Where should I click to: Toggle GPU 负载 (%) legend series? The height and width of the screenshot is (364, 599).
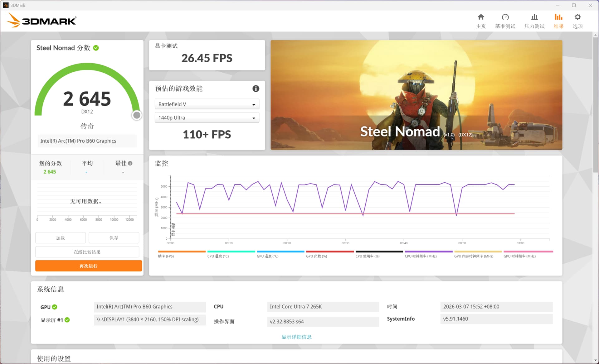pyautogui.click(x=316, y=256)
